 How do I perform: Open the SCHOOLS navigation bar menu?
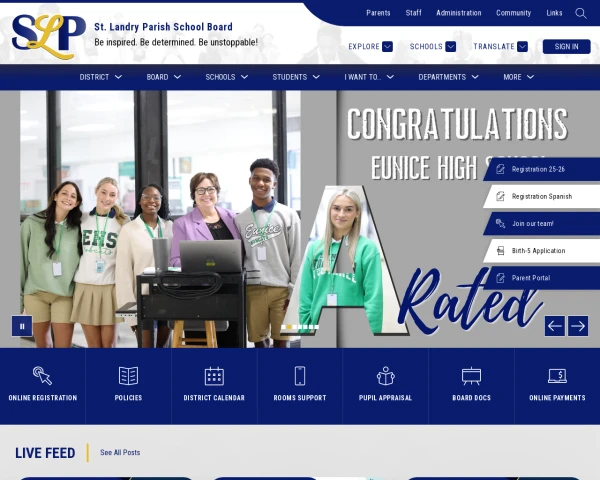(x=227, y=77)
